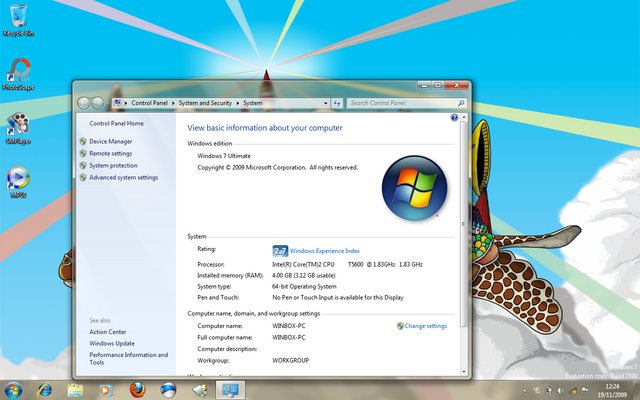Viewport: 640px width, 400px height.
Task: Click the Forward navigation arrow button
Action: tap(97, 103)
